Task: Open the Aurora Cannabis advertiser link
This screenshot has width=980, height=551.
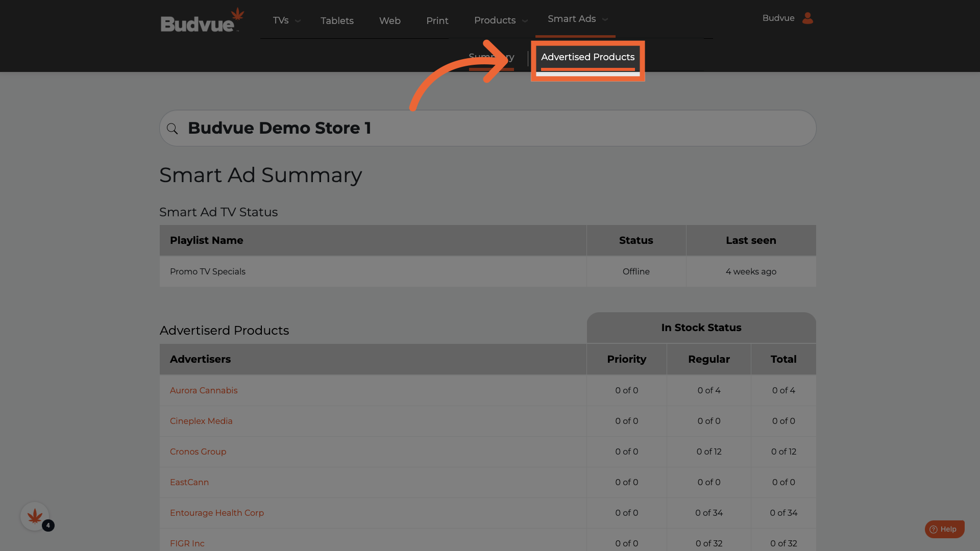Action: (204, 390)
